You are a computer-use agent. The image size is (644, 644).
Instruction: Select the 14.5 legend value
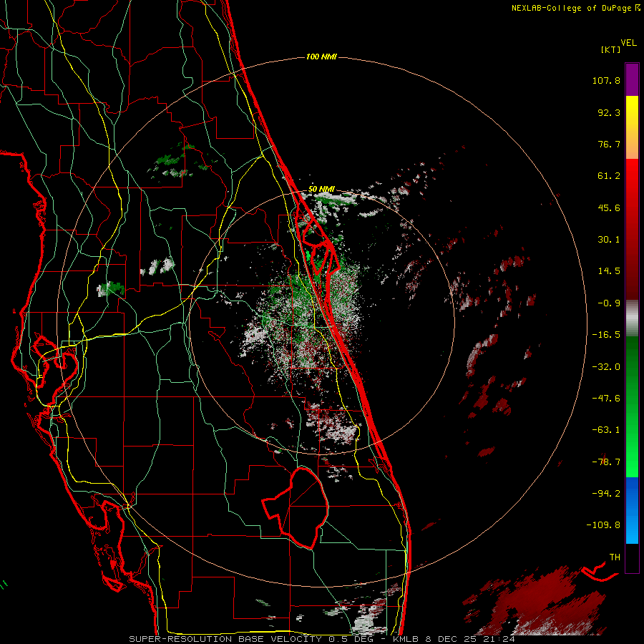pos(609,271)
